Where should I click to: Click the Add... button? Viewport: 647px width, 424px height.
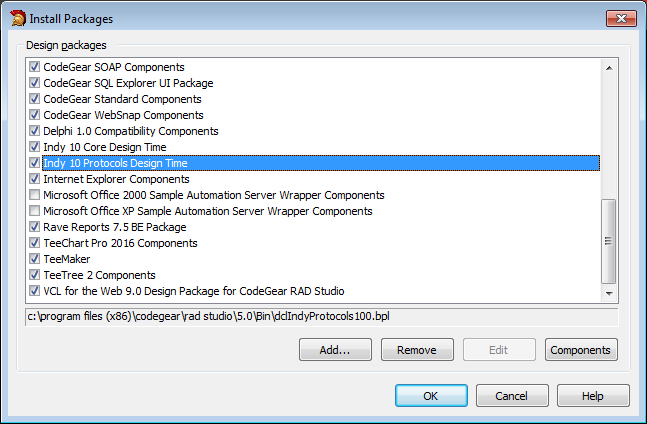(x=335, y=350)
